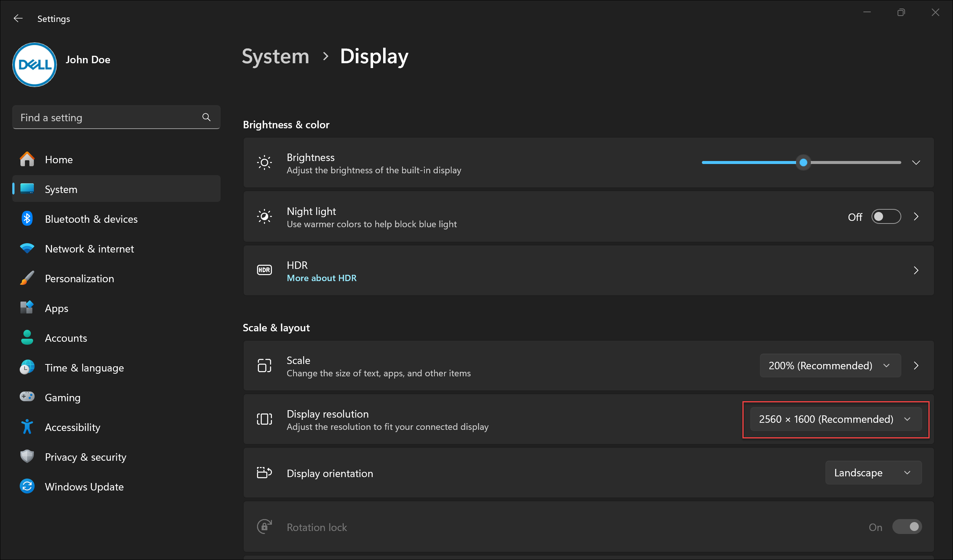Disable Night light switch
The height and width of the screenshot is (560, 953).
point(887,217)
